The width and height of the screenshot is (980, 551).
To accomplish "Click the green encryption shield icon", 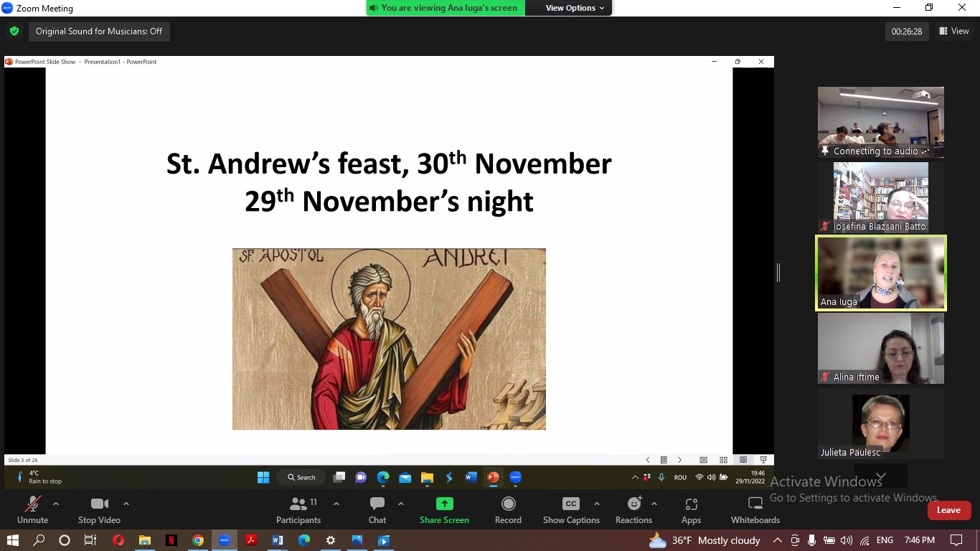I will 14,31.
